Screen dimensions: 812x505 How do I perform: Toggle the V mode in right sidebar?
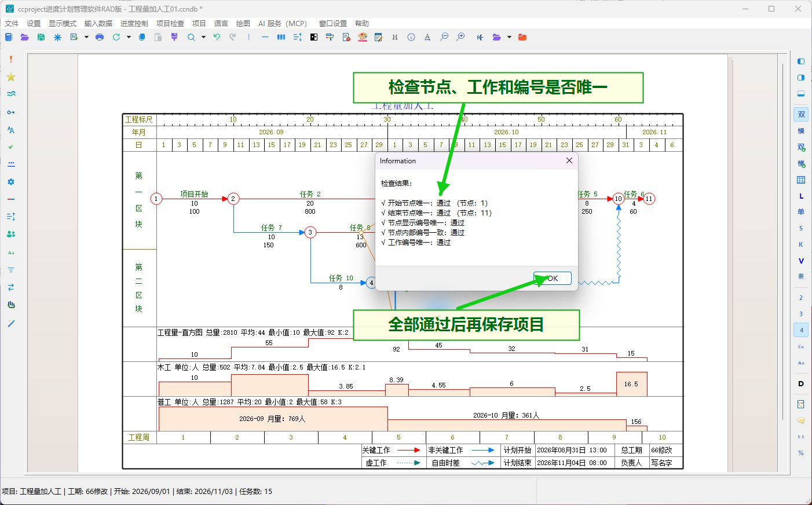[x=801, y=261]
